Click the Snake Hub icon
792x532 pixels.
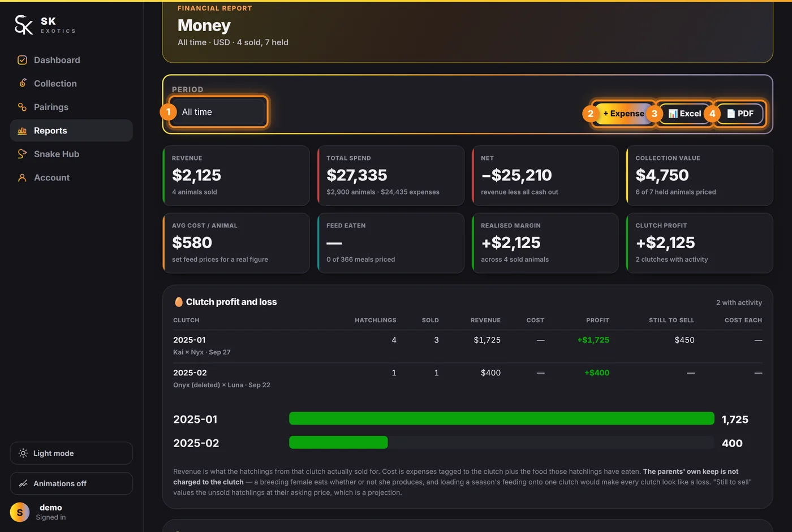coord(23,154)
